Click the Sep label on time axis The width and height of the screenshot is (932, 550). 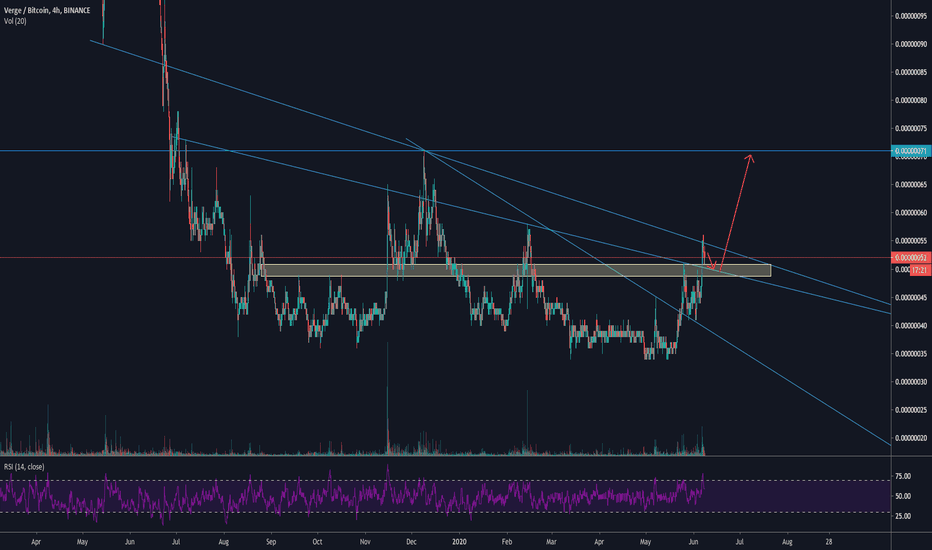(271, 542)
